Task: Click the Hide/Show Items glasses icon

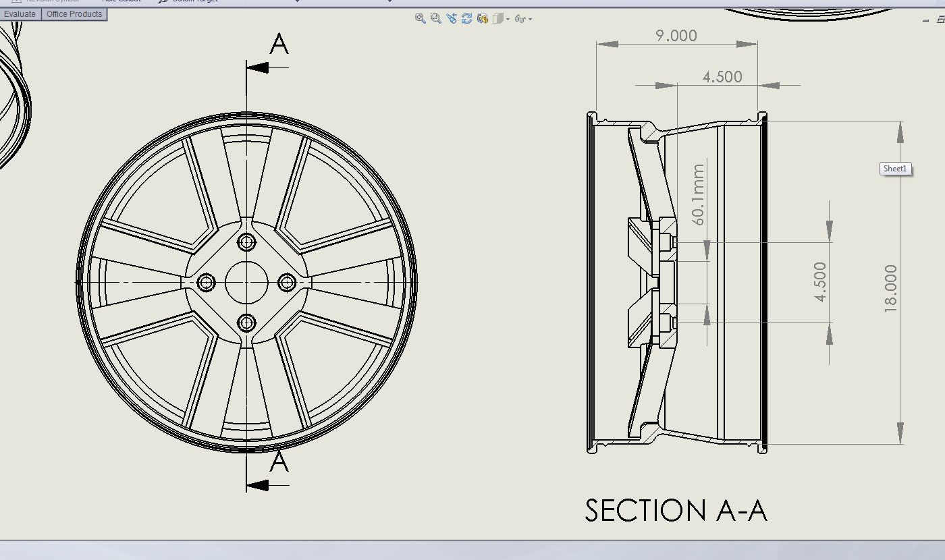Action: coord(520,19)
